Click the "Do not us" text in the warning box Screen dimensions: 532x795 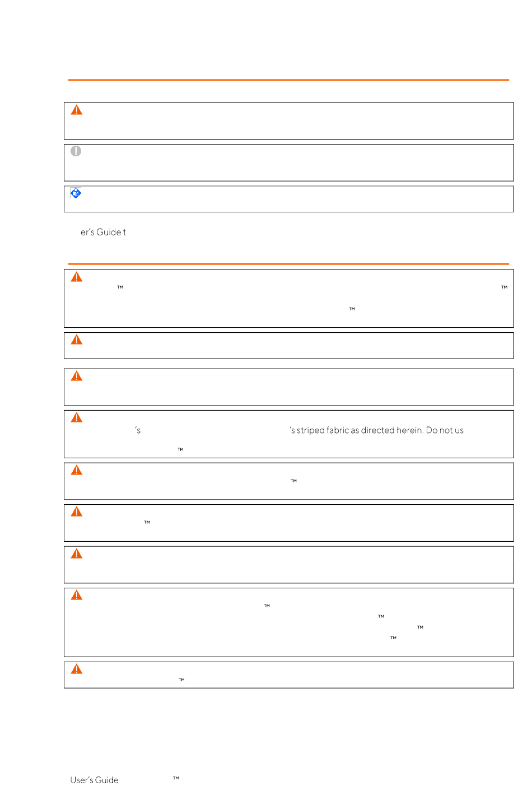tap(445, 430)
